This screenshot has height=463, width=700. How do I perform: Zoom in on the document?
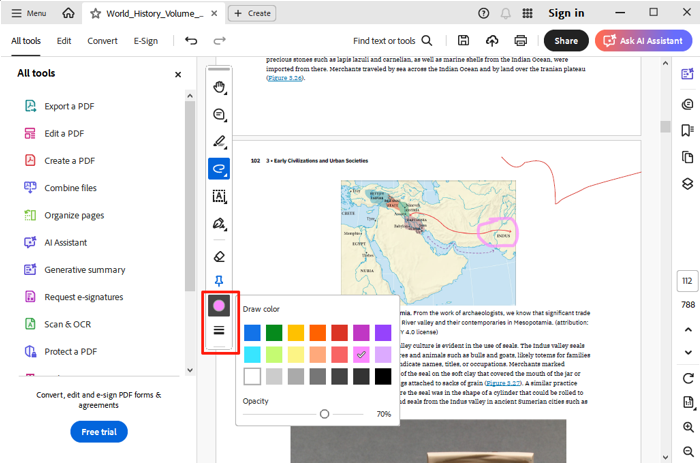click(x=688, y=427)
